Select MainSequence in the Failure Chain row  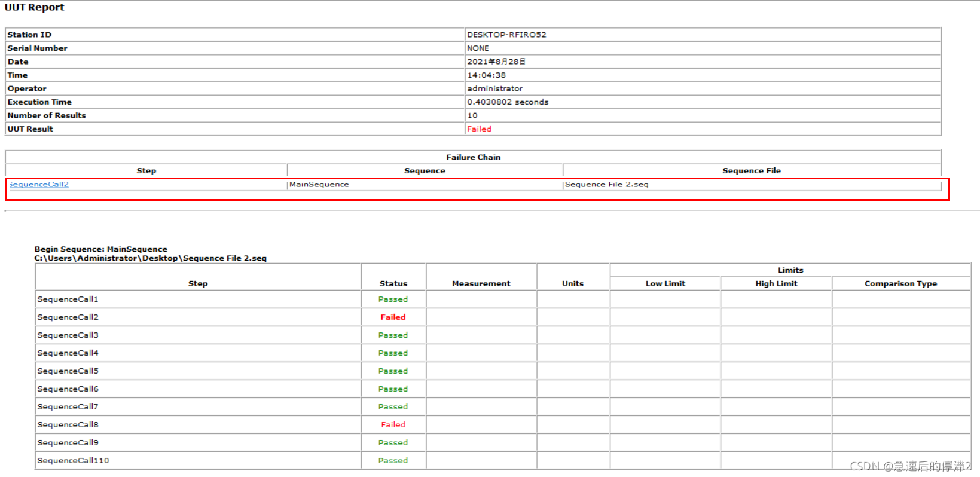pos(319,184)
